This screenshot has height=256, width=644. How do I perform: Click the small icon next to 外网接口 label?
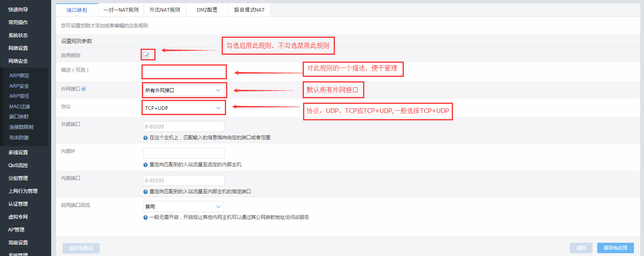point(83,89)
